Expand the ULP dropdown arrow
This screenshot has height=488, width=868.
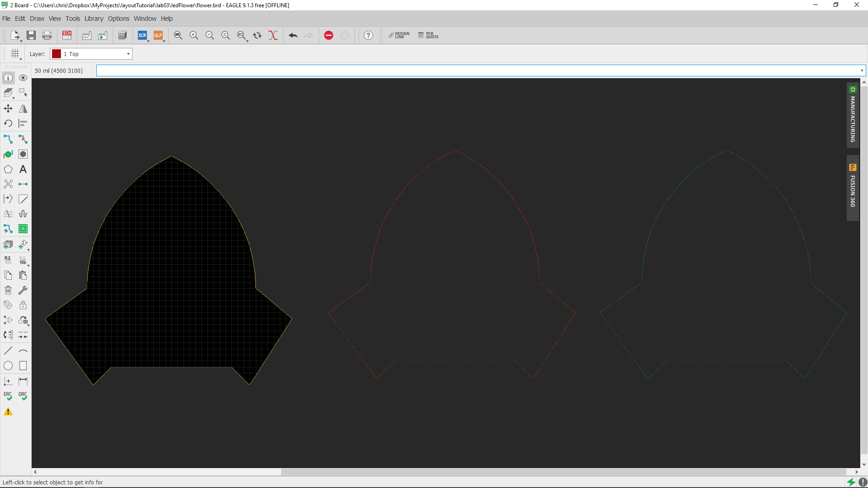(x=164, y=41)
